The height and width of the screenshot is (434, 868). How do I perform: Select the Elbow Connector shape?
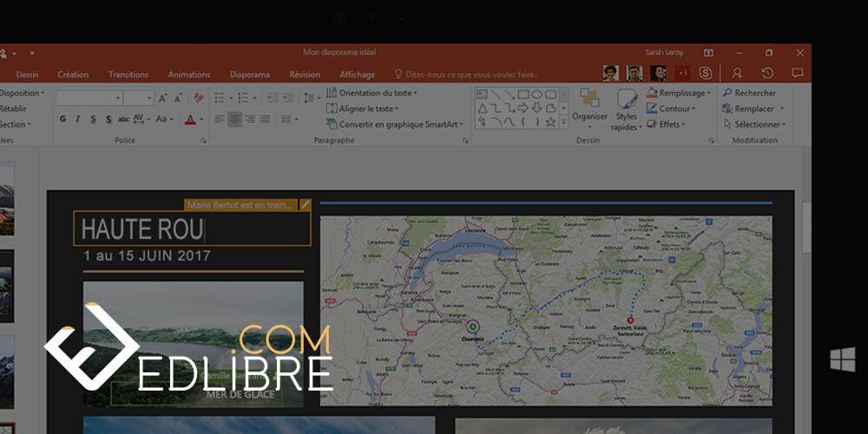coord(496,108)
